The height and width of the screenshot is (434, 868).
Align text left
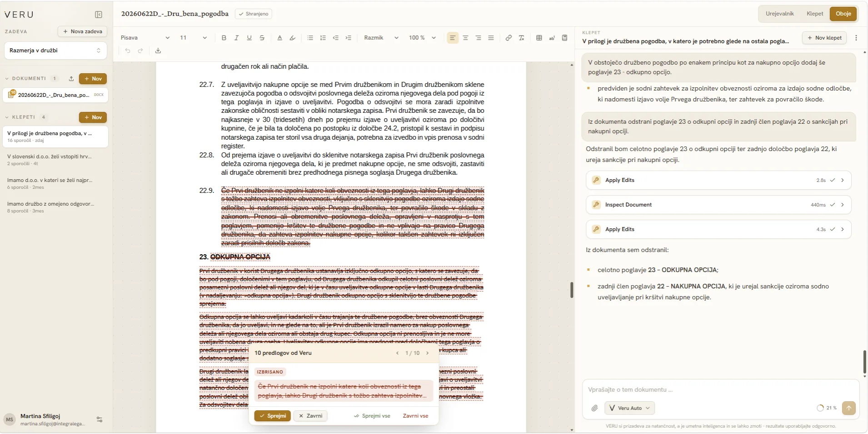pos(452,38)
